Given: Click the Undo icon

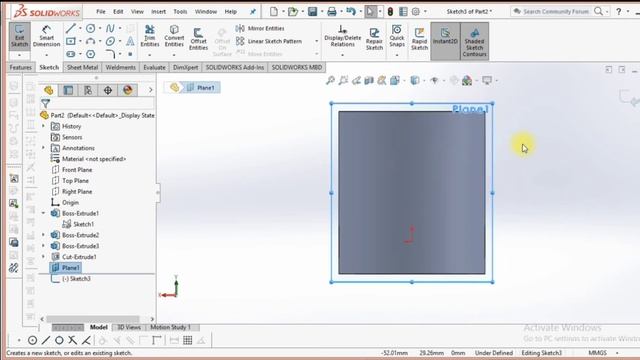Looking at the screenshot, I should 351,11.
